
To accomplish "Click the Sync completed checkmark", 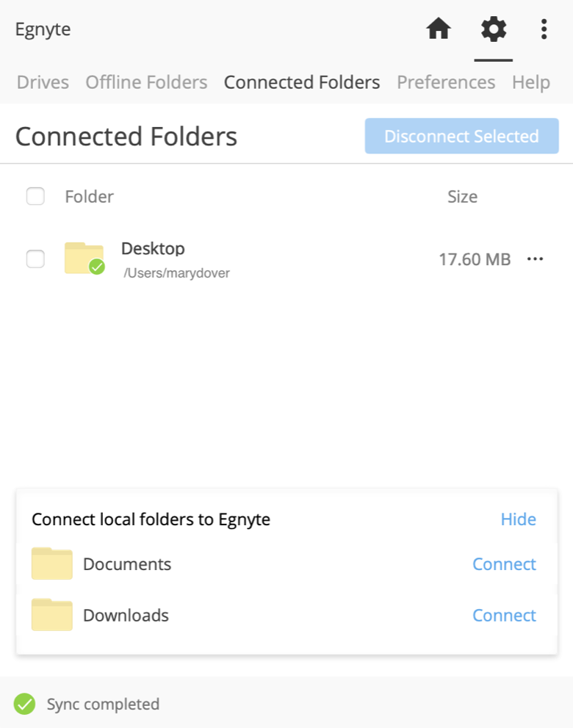I will (x=24, y=704).
